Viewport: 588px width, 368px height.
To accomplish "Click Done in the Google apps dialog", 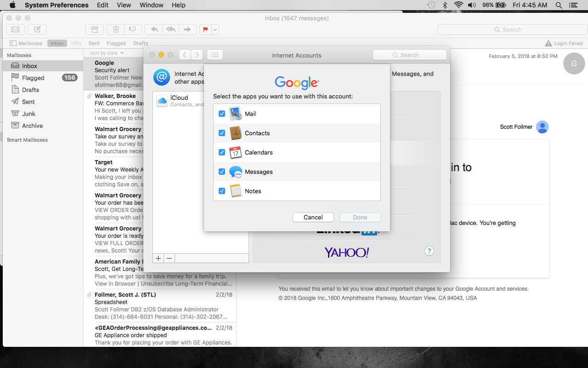I will [360, 217].
